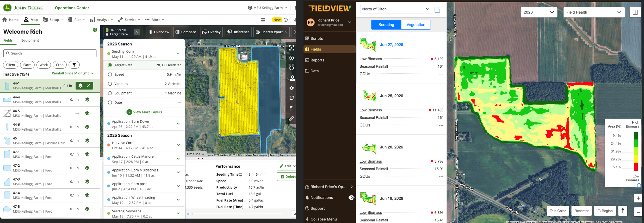This screenshot has height=223, width=644.
Task: Zoom out on the John Deere map
Action: click(292, 68)
